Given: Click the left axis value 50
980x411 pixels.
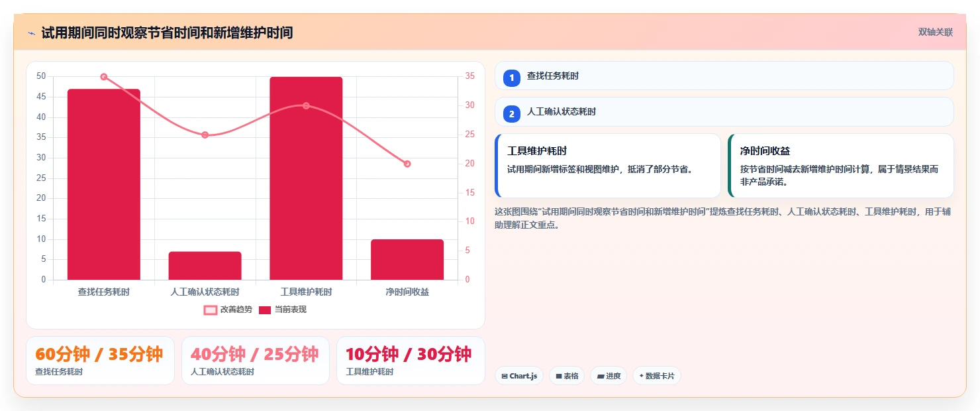Looking at the screenshot, I should click(x=41, y=76).
